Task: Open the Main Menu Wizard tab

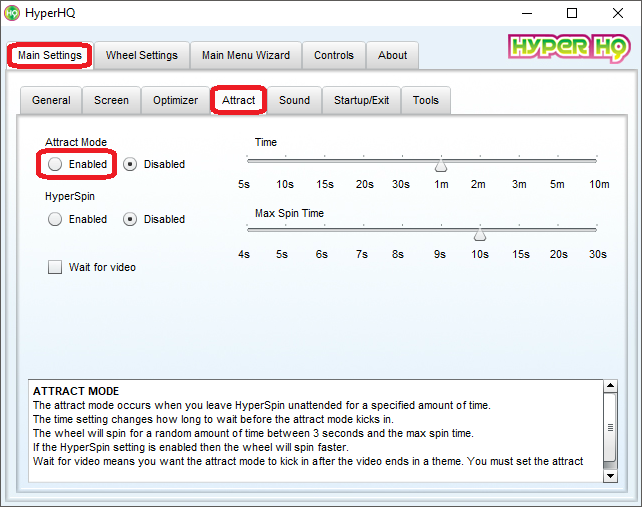Action: 246,55
